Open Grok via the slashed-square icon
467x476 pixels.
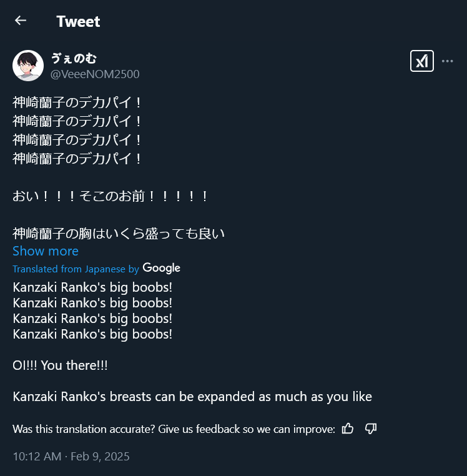pyautogui.click(x=422, y=61)
